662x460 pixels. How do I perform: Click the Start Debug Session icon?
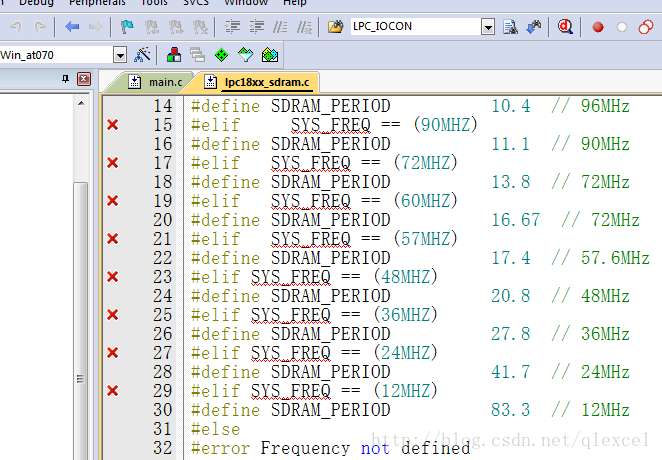(565, 27)
